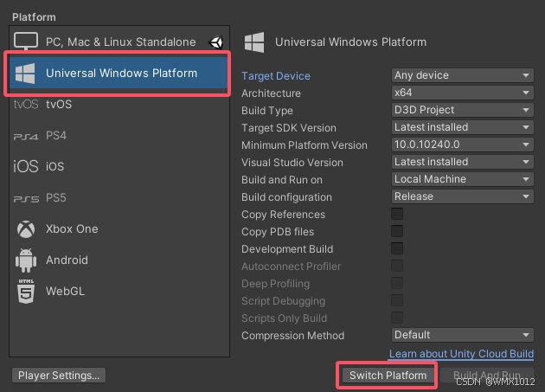Enable the Copy References checkbox
The height and width of the screenshot is (392, 545).
[x=397, y=214]
